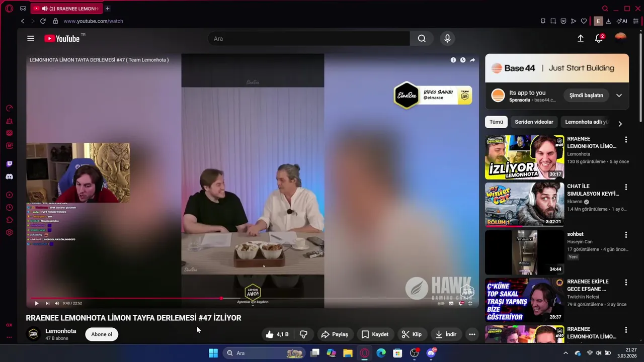Show more filter chips with right arrow
The width and height of the screenshot is (644, 362).
(620, 124)
